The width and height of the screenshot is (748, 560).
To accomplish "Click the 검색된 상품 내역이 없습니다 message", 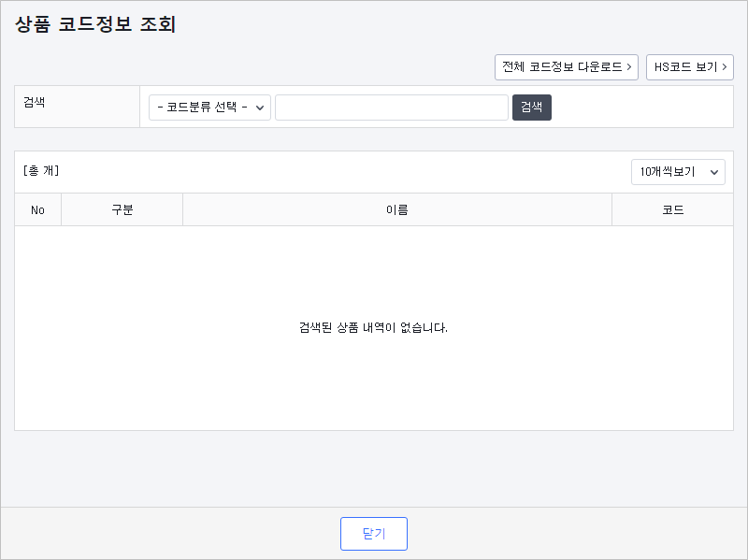I will tap(373, 328).
